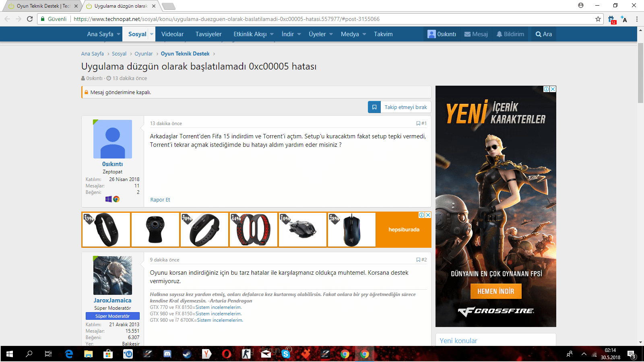Go to Ana Sayfa breadcrumb

93,54
